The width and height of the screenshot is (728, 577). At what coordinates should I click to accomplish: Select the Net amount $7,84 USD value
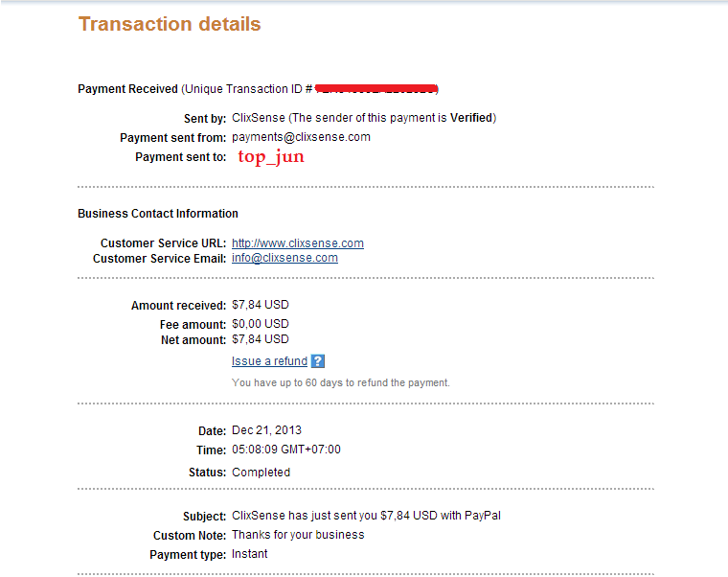pos(260,339)
